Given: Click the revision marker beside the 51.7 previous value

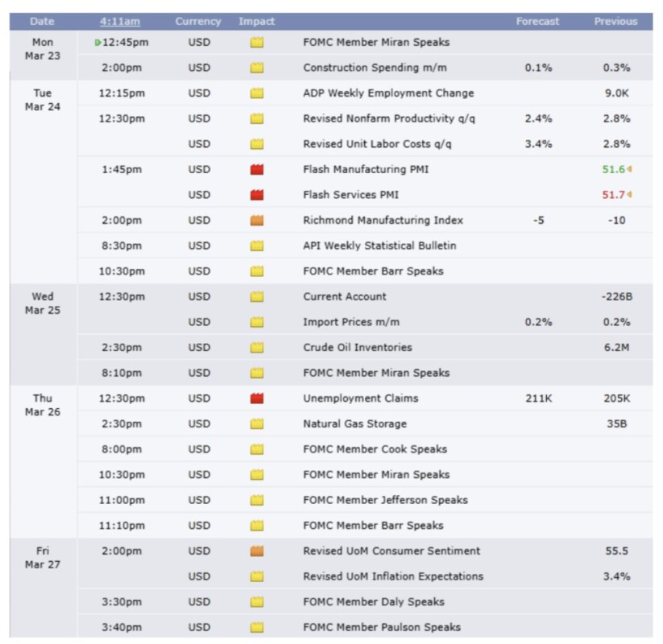Looking at the screenshot, I should (x=628, y=195).
